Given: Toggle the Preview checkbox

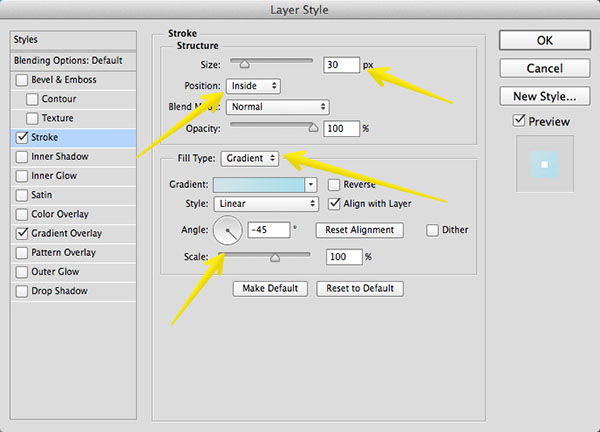Looking at the screenshot, I should pyautogui.click(x=517, y=122).
